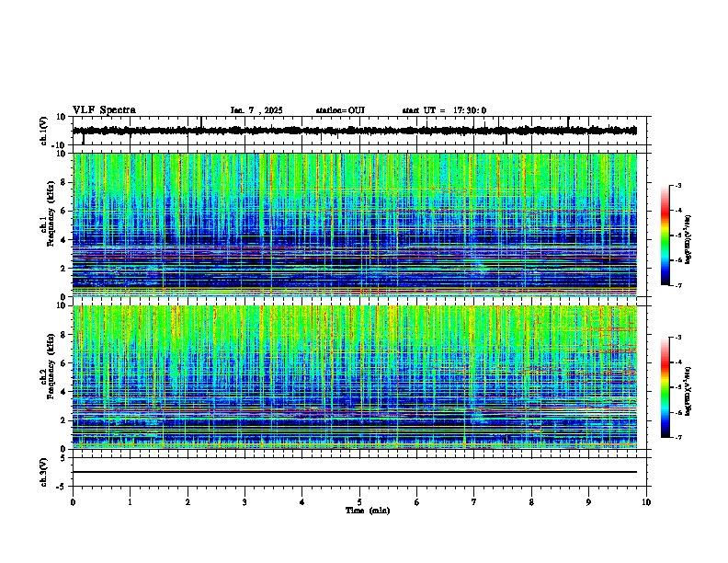
Task: Click time axis tick label "8"
Action: pyautogui.click(x=531, y=502)
